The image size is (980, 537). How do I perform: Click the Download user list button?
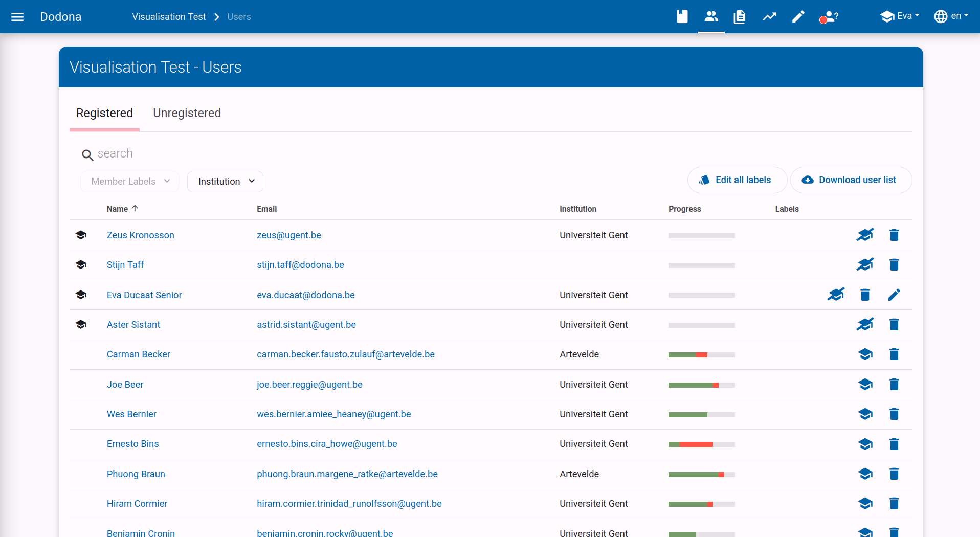pyautogui.click(x=851, y=180)
